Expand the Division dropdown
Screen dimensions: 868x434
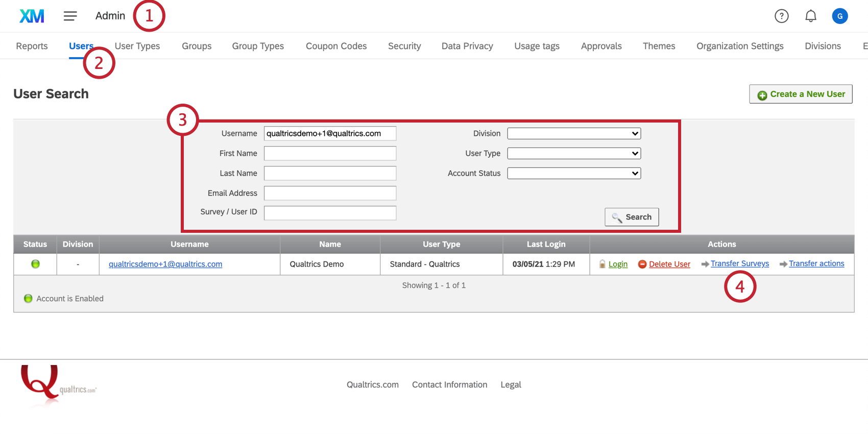click(x=574, y=133)
